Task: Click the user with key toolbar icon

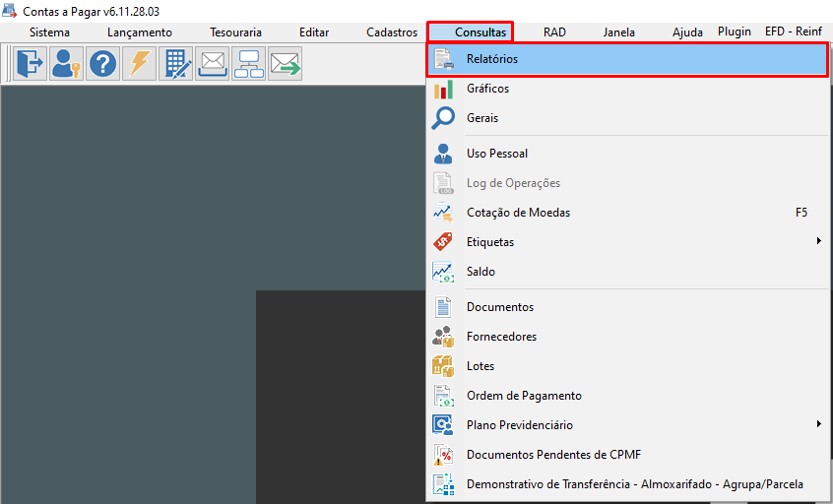Action: click(66, 64)
